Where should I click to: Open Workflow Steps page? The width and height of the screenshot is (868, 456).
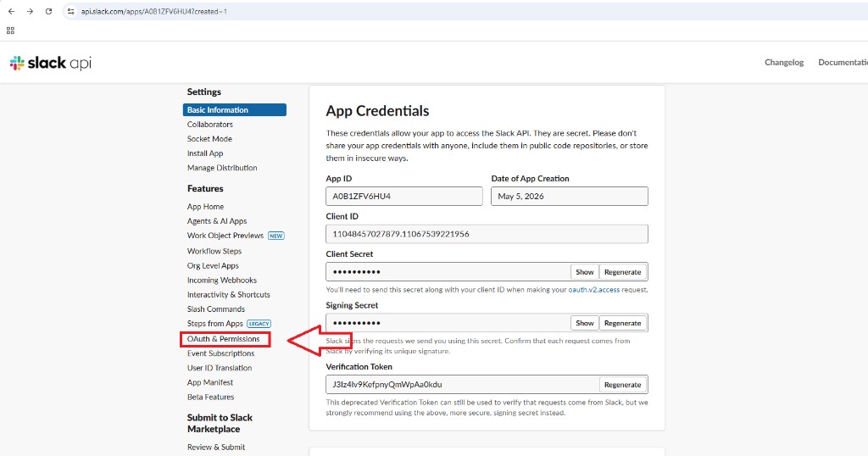click(x=214, y=251)
